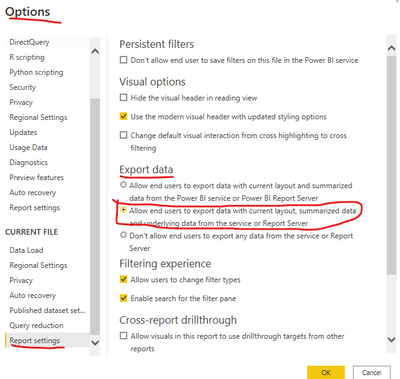The image size is (400, 379).
Task: Select the global Privacy option above Regional Settings
Action: tap(21, 102)
